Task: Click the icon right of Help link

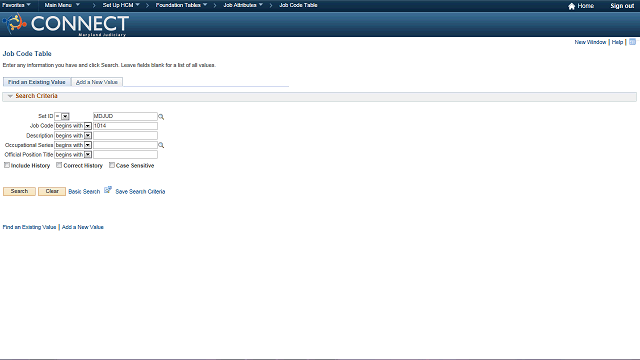Action: [x=632, y=42]
